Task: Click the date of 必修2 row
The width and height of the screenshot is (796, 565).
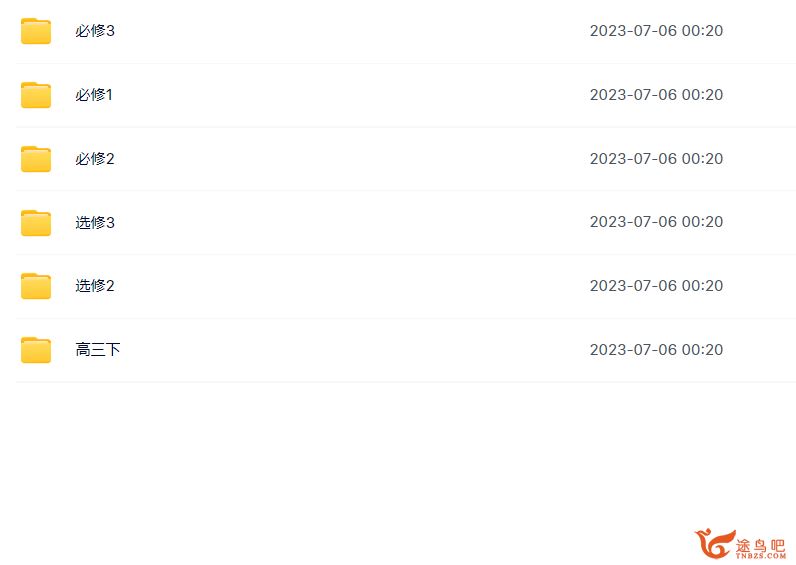Action: pos(656,159)
